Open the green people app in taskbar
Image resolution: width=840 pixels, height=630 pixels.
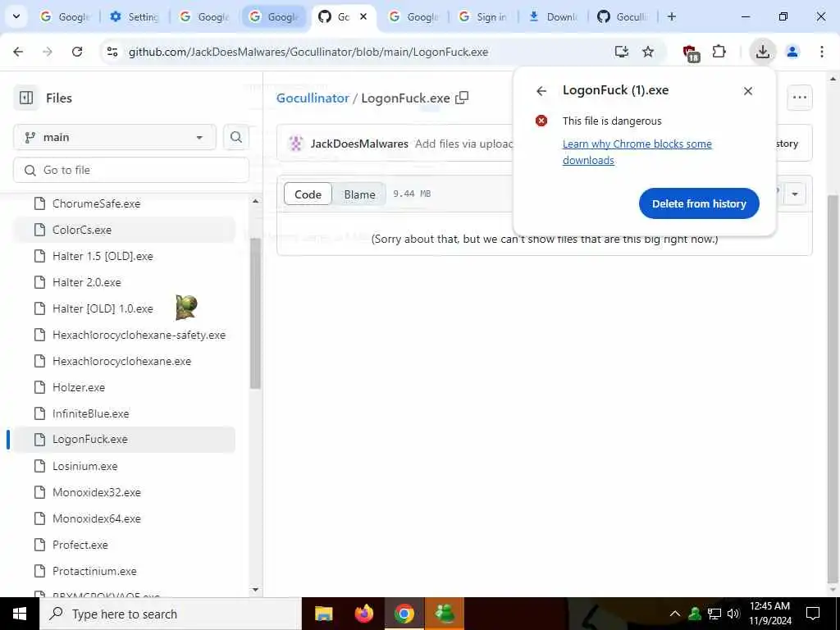point(445,614)
